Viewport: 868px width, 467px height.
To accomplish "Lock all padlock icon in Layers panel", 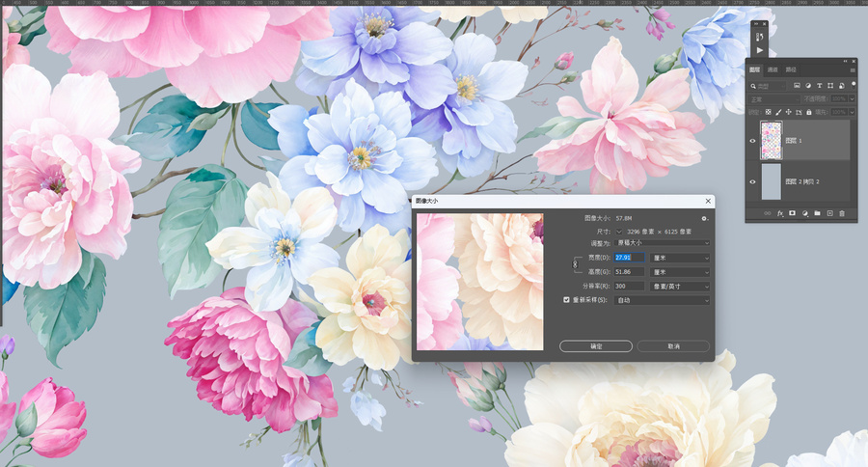I will coord(809,112).
